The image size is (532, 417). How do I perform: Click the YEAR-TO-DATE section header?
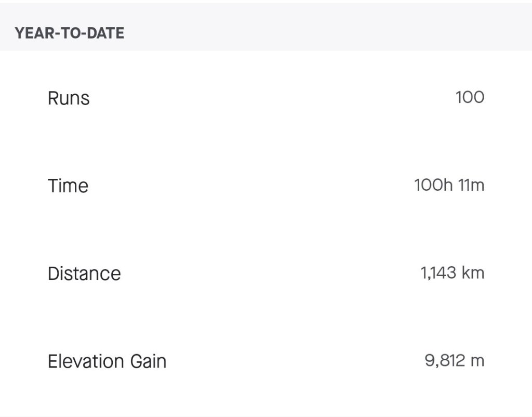[x=69, y=33]
